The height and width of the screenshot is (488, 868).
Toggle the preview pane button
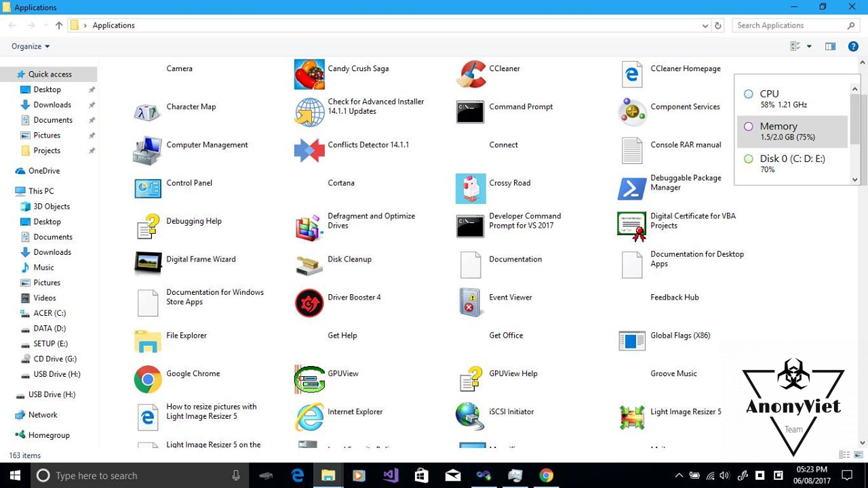[x=830, y=47]
